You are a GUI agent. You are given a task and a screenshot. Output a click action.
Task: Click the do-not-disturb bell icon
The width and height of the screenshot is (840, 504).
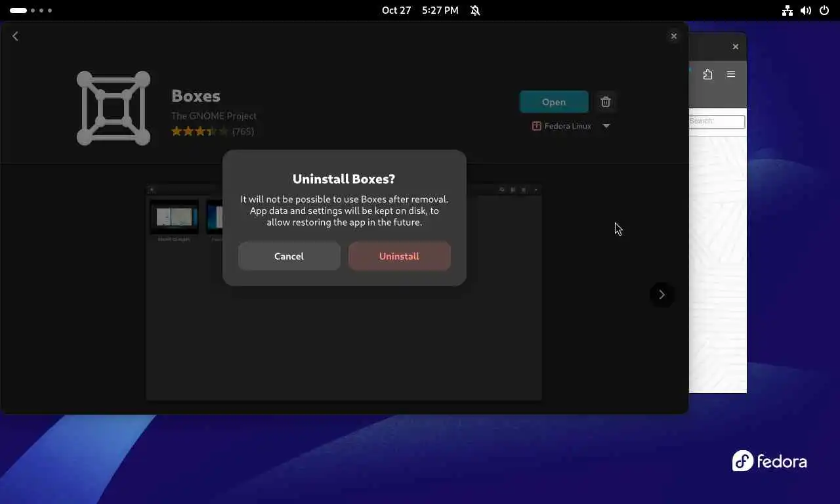tap(475, 10)
